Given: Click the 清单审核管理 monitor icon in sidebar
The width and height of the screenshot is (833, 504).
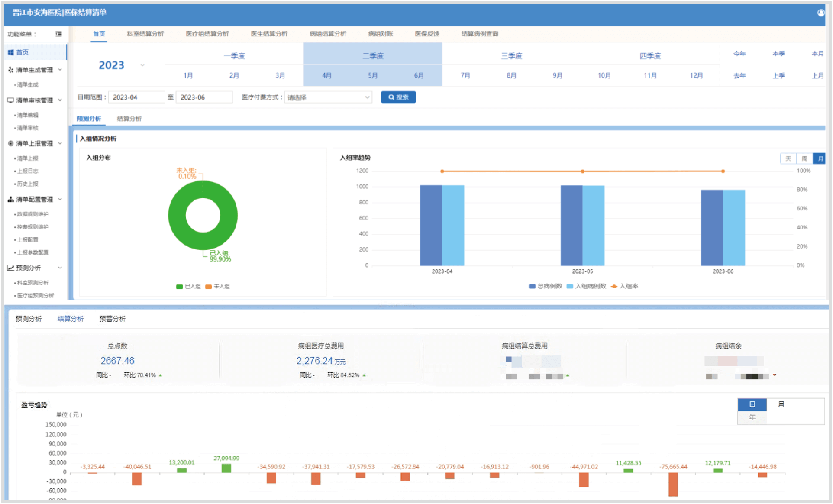Looking at the screenshot, I should [11, 100].
